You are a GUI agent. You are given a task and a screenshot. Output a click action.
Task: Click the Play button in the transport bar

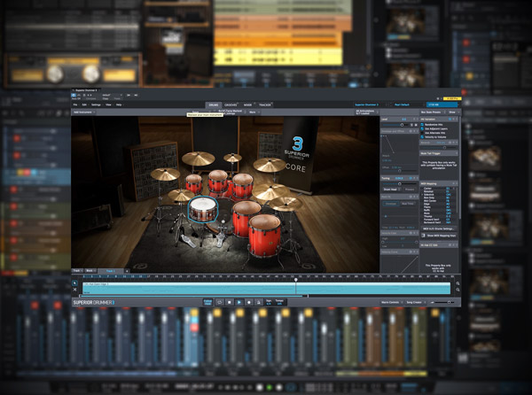238,302
